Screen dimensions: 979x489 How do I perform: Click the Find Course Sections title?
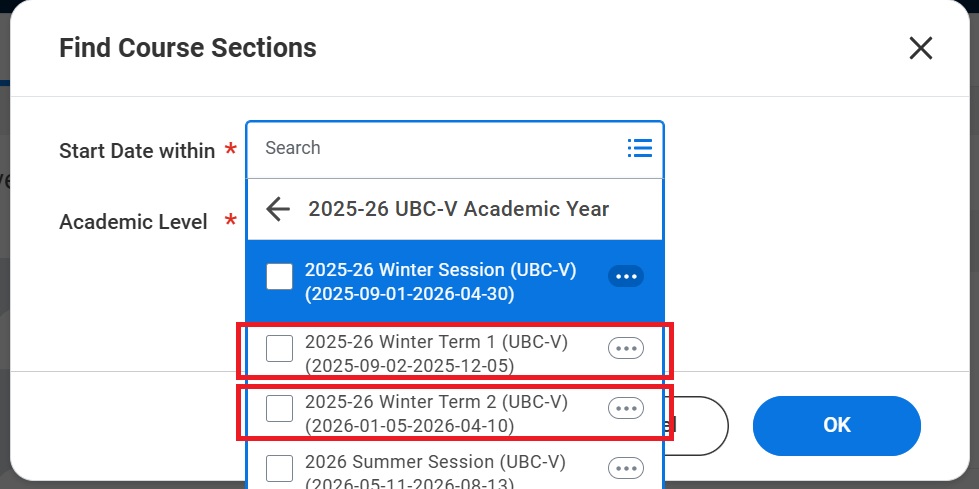(188, 48)
